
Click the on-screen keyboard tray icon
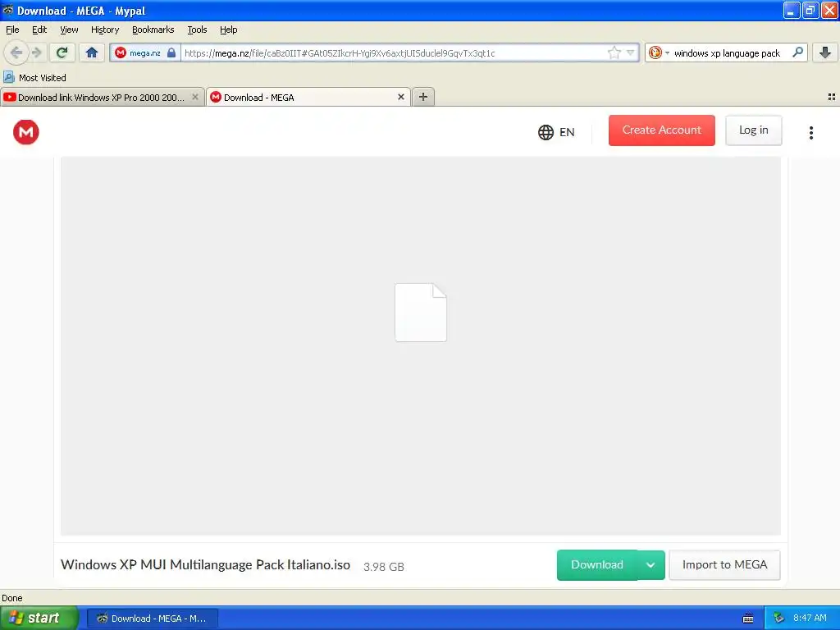(748, 619)
